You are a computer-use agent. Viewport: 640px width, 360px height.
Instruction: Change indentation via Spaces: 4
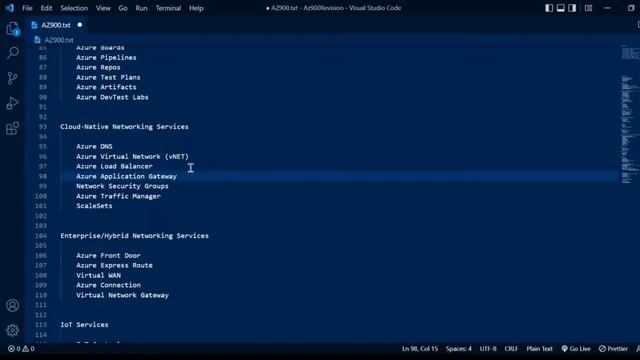[458, 349]
